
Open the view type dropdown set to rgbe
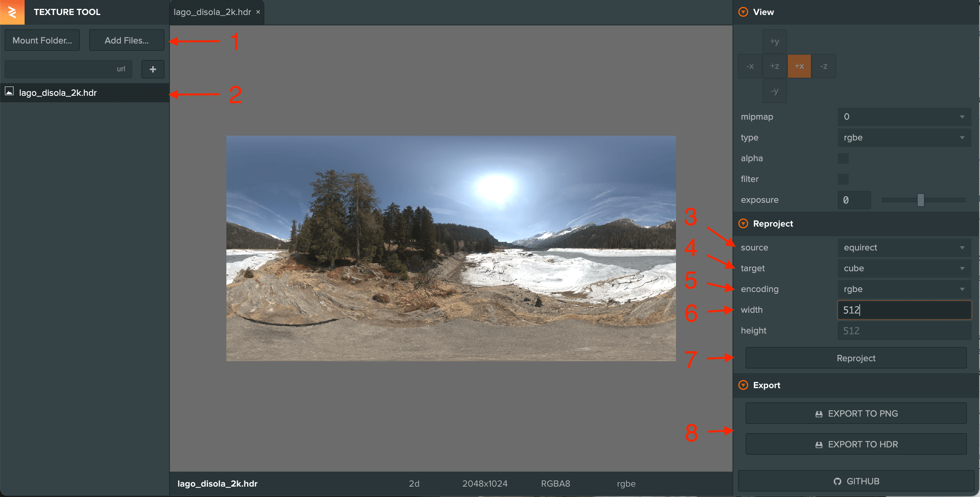click(x=904, y=138)
